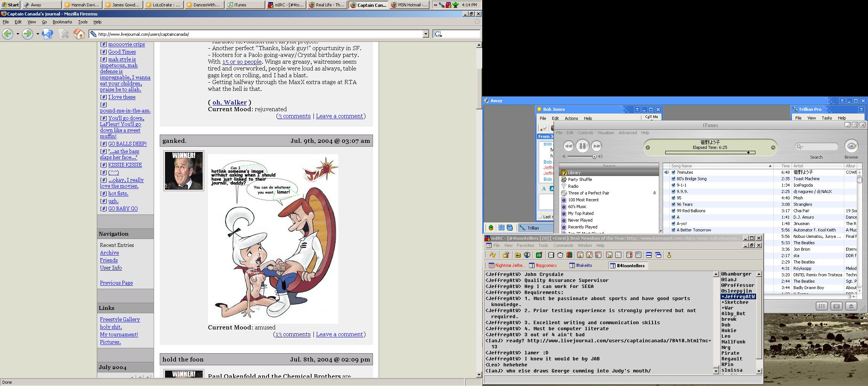Image resolution: width=868 pixels, height=386 pixels.
Task: Open mIRC address book icon
Action: tap(551, 255)
